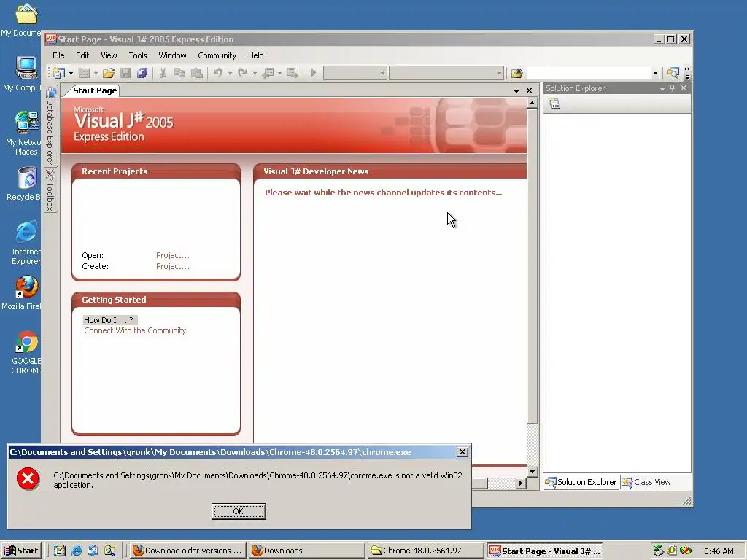The width and height of the screenshot is (747, 560).
Task: Open Solution Explorer window position dropdown
Action: pos(662,88)
